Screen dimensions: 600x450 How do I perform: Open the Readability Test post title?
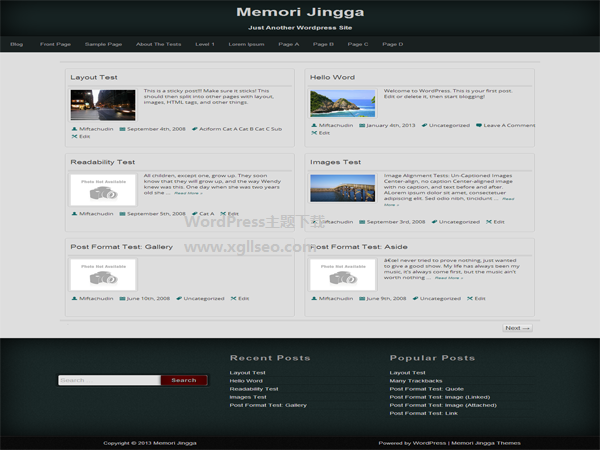click(103, 162)
